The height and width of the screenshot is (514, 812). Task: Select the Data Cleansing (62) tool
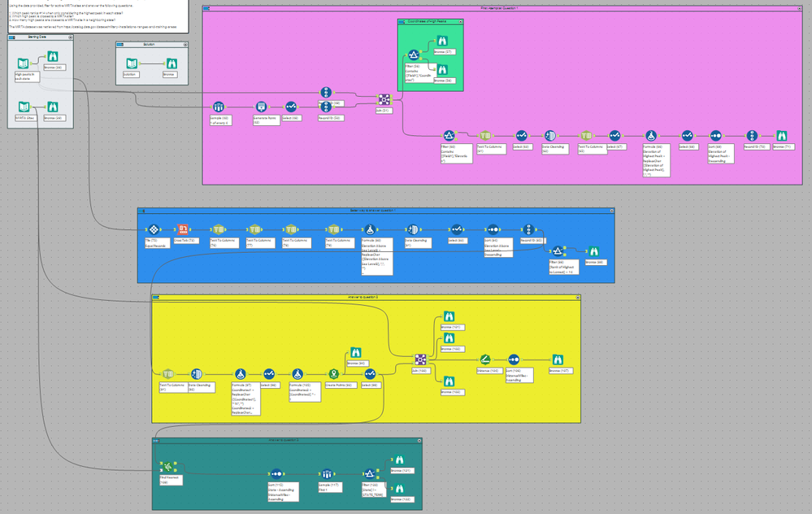pos(550,135)
